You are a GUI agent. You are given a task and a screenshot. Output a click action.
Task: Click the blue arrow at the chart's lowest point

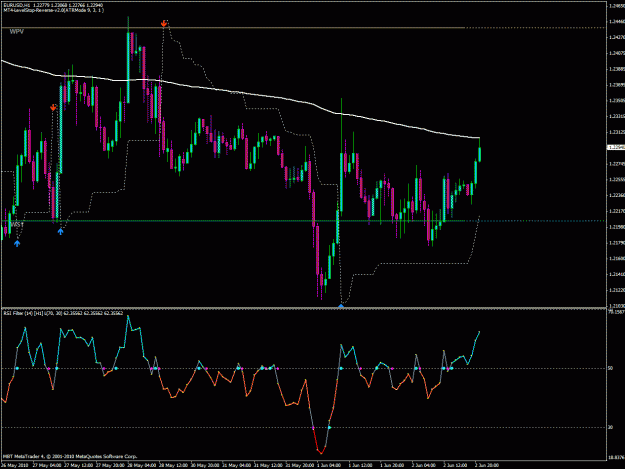click(341, 306)
